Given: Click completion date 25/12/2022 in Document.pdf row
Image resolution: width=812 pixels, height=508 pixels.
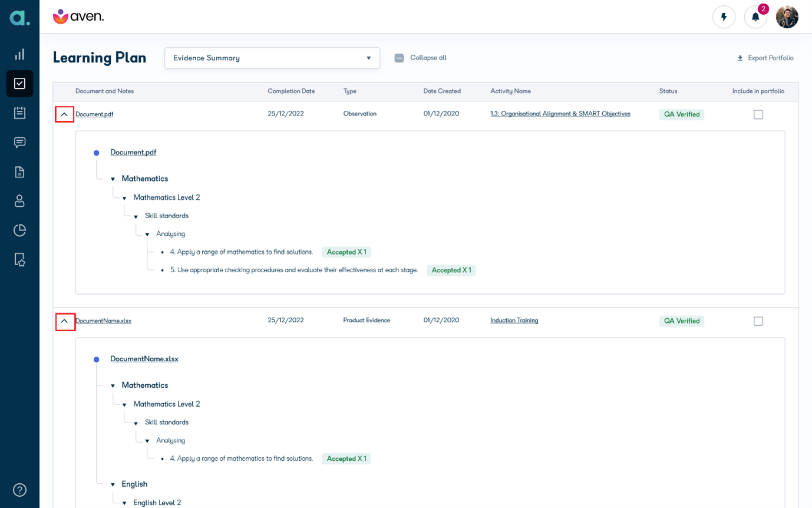Looking at the screenshot, I should pos(286,114).
